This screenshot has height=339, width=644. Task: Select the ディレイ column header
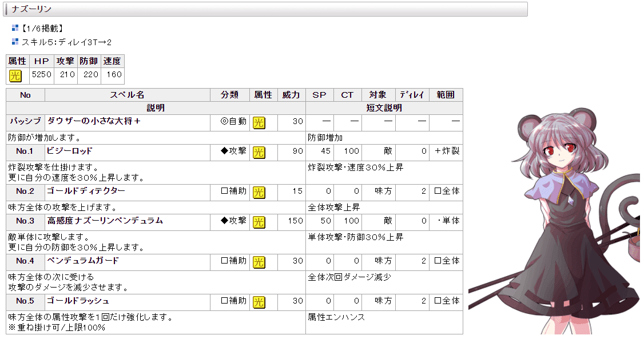pyautogui.click(x=412, y=95)
